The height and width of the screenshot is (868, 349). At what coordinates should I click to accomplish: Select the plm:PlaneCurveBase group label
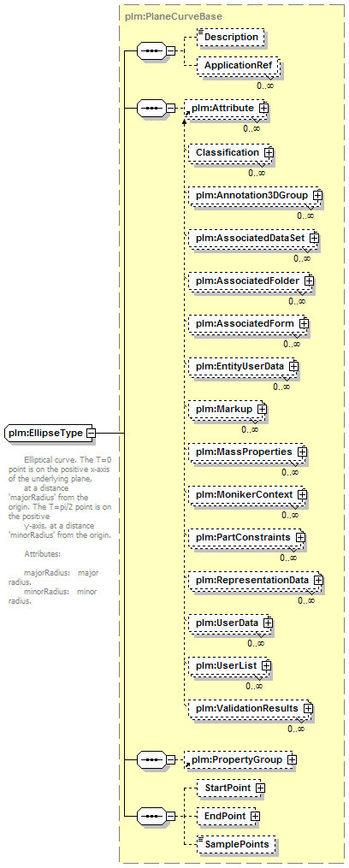[x=158, y=16]
